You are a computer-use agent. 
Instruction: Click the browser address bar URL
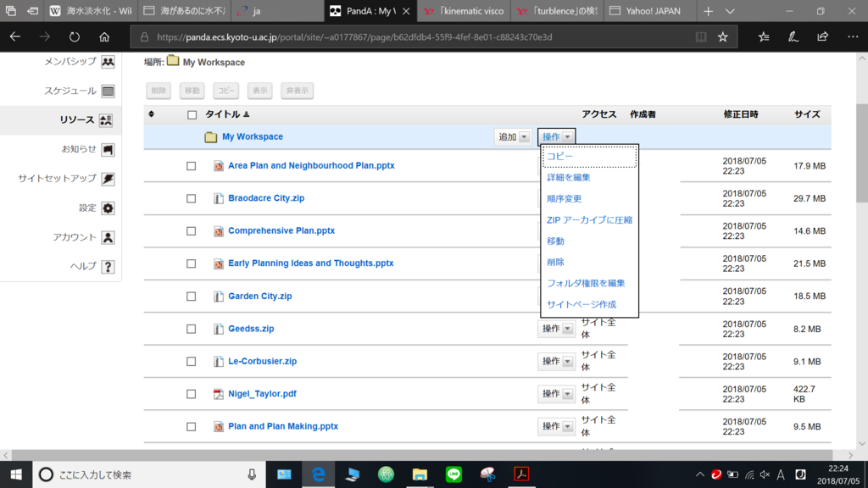tap(354, 37)
